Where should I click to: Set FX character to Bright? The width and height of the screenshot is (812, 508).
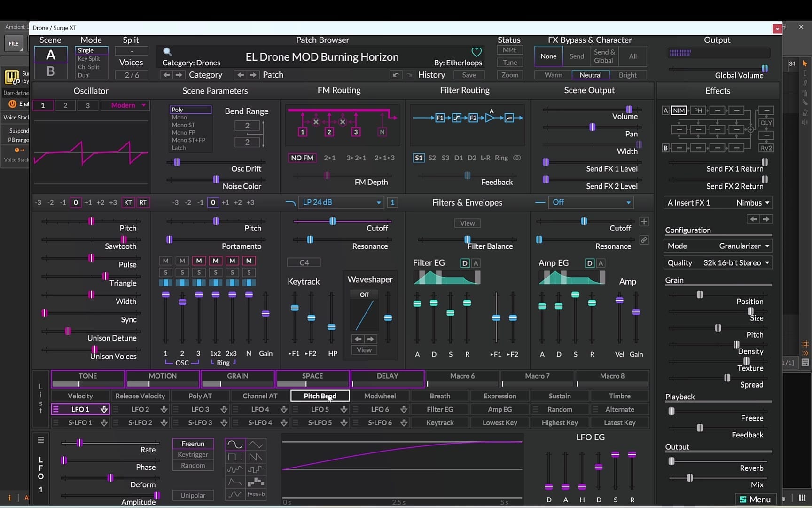[x=628, y=75]
